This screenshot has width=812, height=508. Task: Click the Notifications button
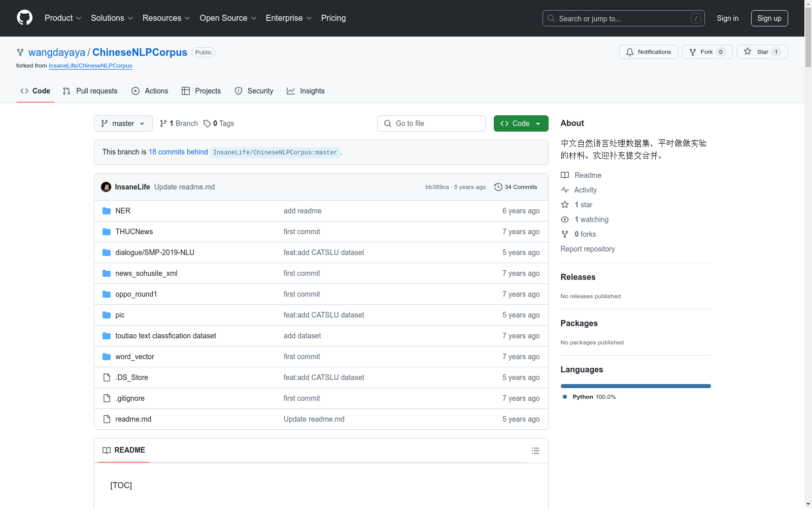point(649,52)
